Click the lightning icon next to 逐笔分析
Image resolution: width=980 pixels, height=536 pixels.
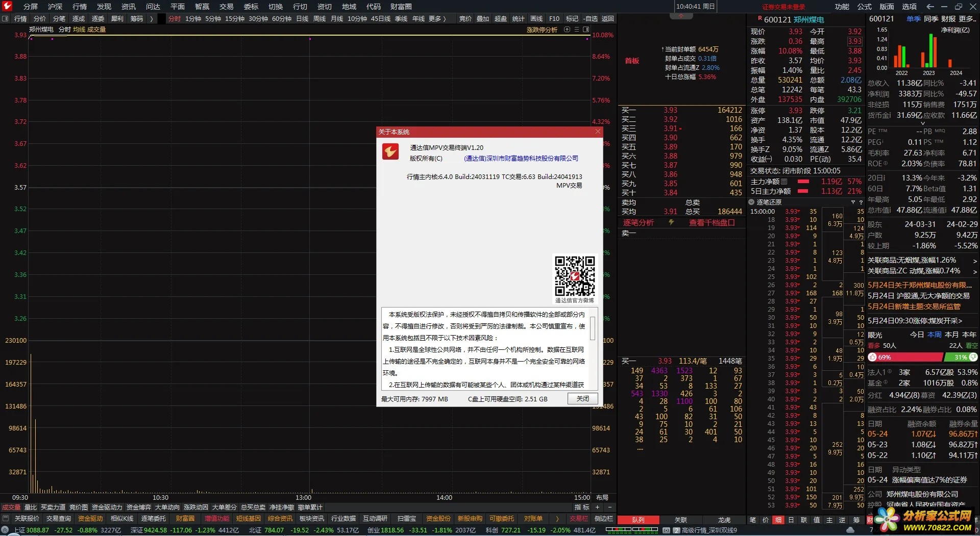click(x=671, y=222)
